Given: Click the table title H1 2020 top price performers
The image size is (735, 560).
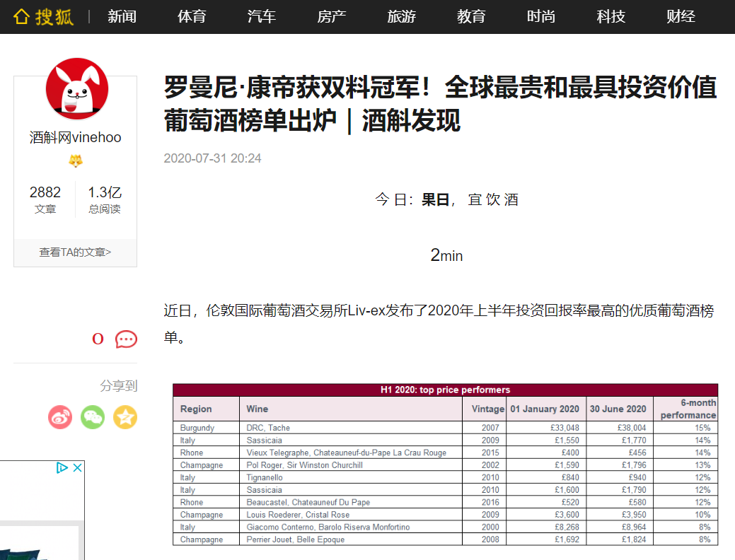Looking at the screenshot, I should (x=445, y=390).
